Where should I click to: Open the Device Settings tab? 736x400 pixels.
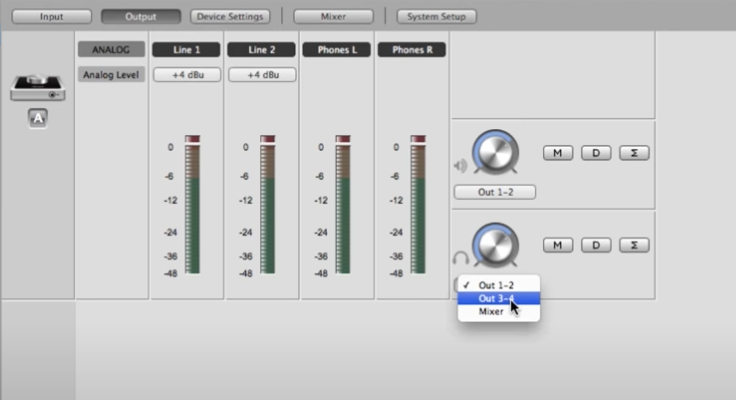click(230, 16)
